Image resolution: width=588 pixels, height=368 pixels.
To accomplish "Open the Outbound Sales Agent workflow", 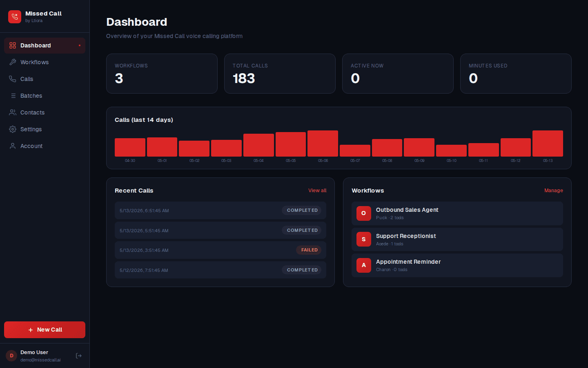I will point(457,213).
